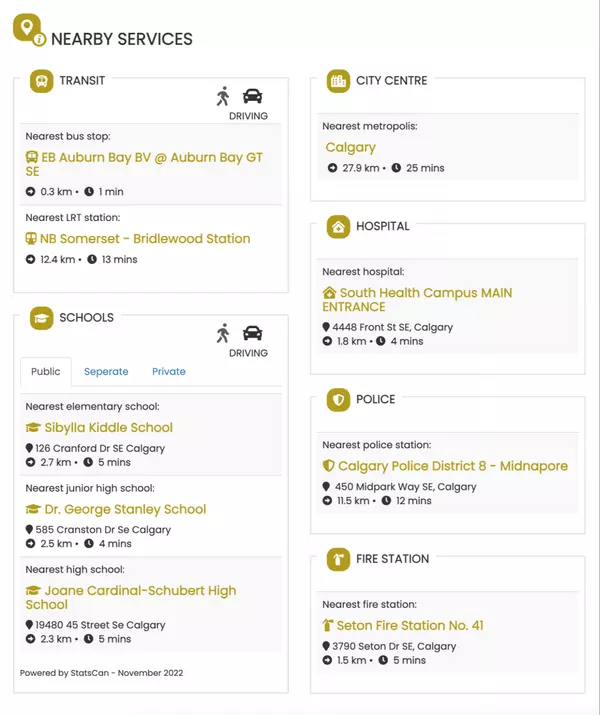Viewport: 600px width, 715px height.
Task: Click the Fire Station extinguisher icon
Action: point(338,560)
